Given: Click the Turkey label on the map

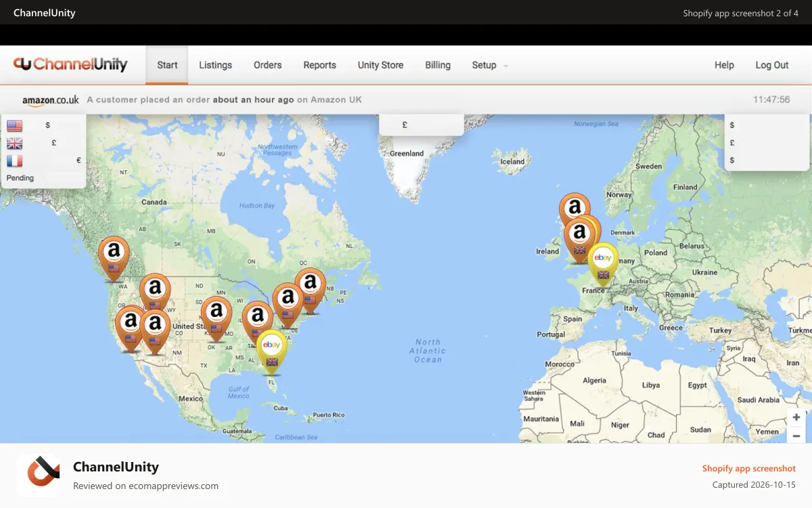Looking at the screenshot, I should (721, 331).
